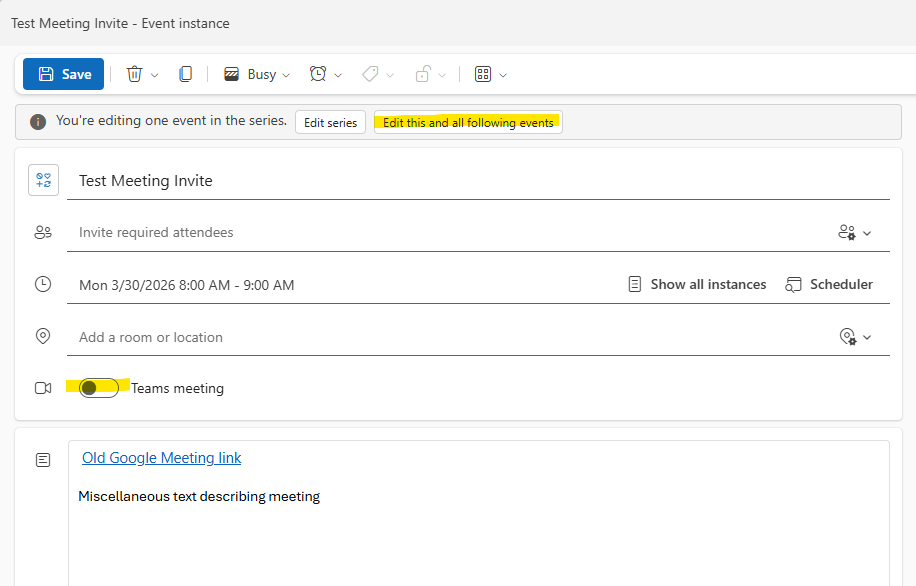The height and width of the screenshot is (586, 916).
Task: Click the trash delete icon
Action: 134,74
